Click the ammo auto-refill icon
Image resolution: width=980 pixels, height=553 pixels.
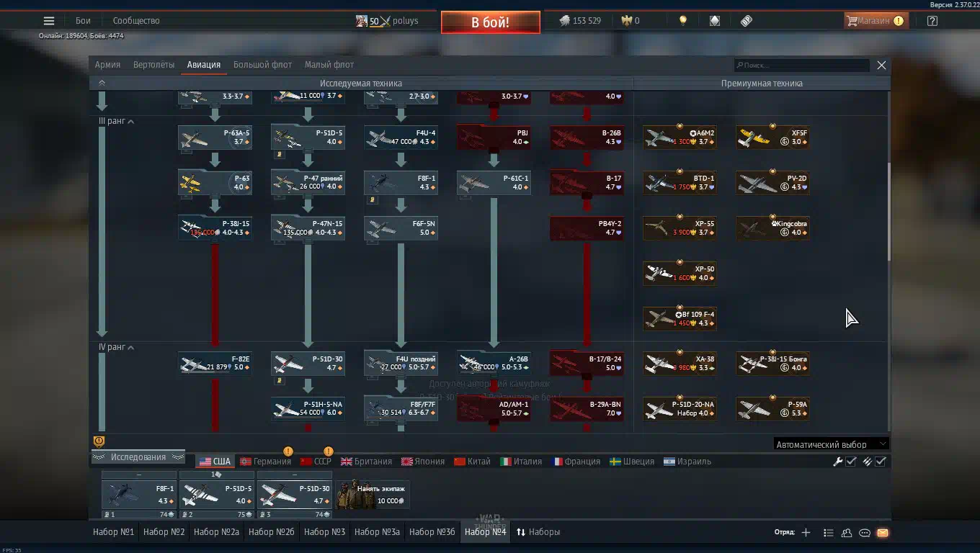coord(868,462)
